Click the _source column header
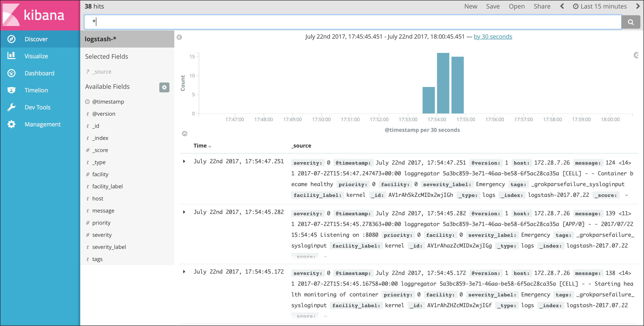644x326 pixels. (x=301, y=146)
